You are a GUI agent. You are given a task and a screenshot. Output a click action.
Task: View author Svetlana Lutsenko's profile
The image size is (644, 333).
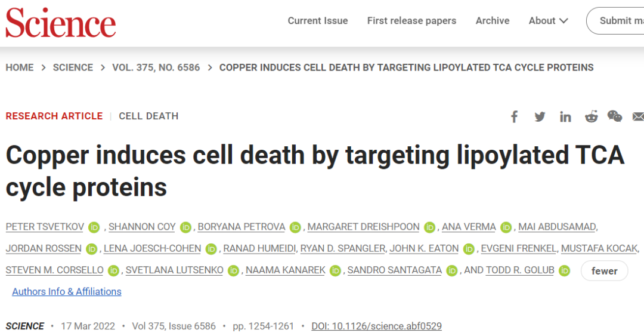click(174, 270)
